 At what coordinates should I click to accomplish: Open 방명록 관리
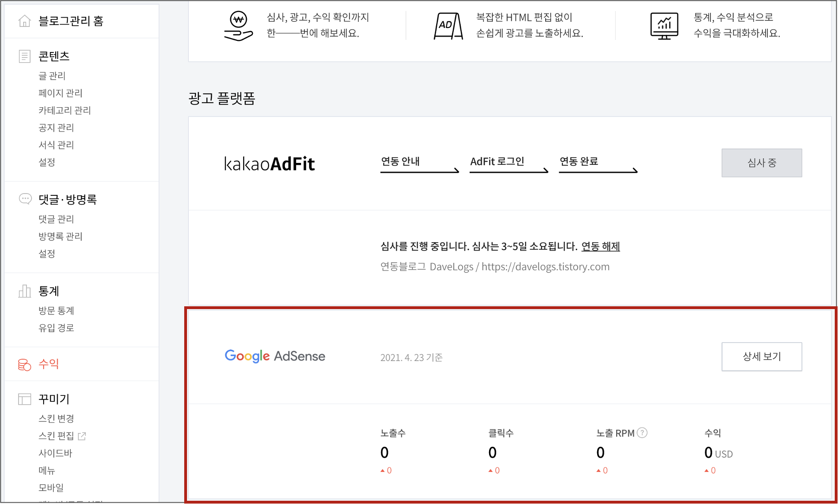(60, 236)
